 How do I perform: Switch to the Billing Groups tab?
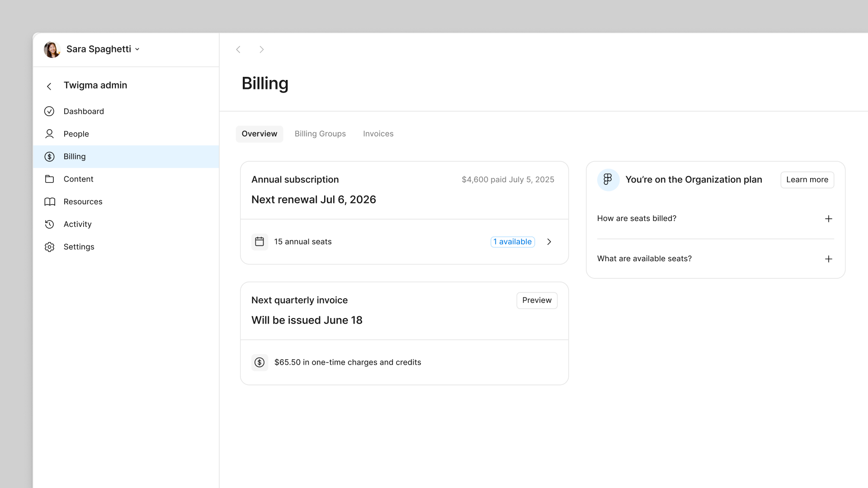coord(320,134)
